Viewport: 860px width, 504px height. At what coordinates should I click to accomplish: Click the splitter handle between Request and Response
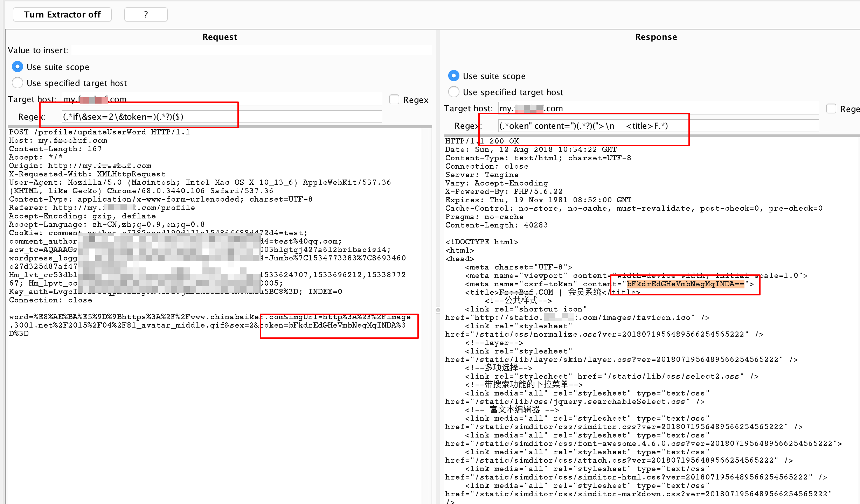tap(438, 310)
